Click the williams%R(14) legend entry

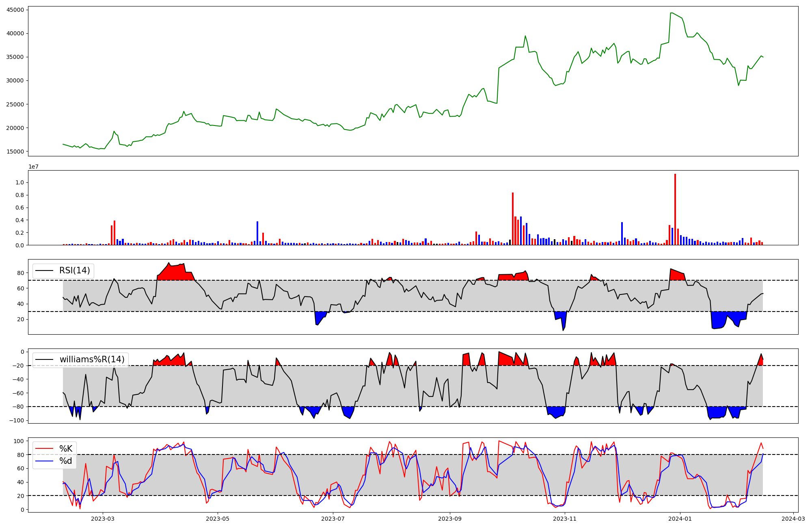(x=92, y=359)
